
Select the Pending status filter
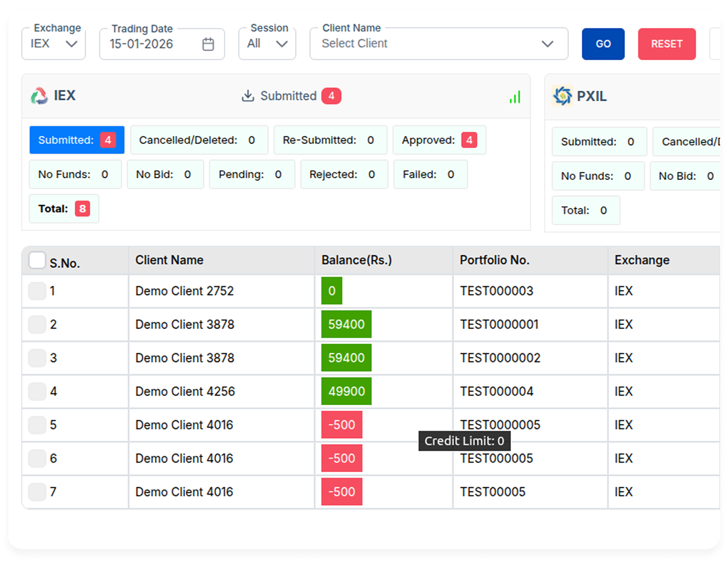point(252,174)
